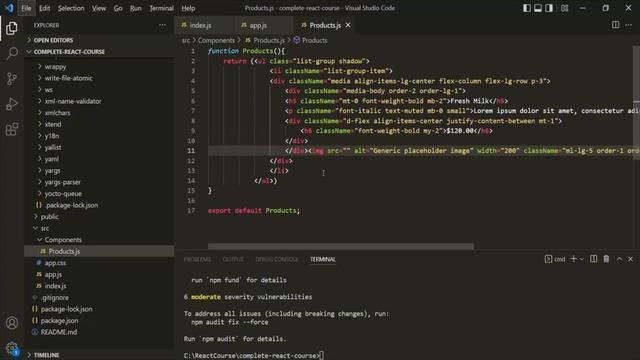Maximize the panel with the chevron-up icon
Screen dimensions: 640x360
point(619,259)
